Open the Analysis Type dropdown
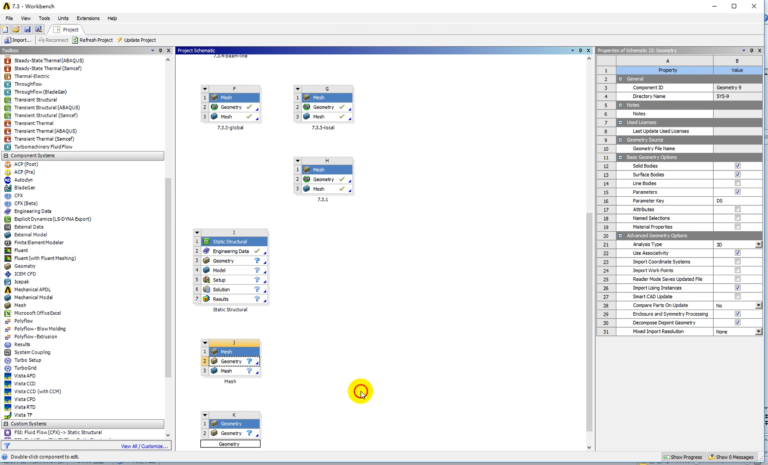The image size is (768, 465). [x=758, y=245]
